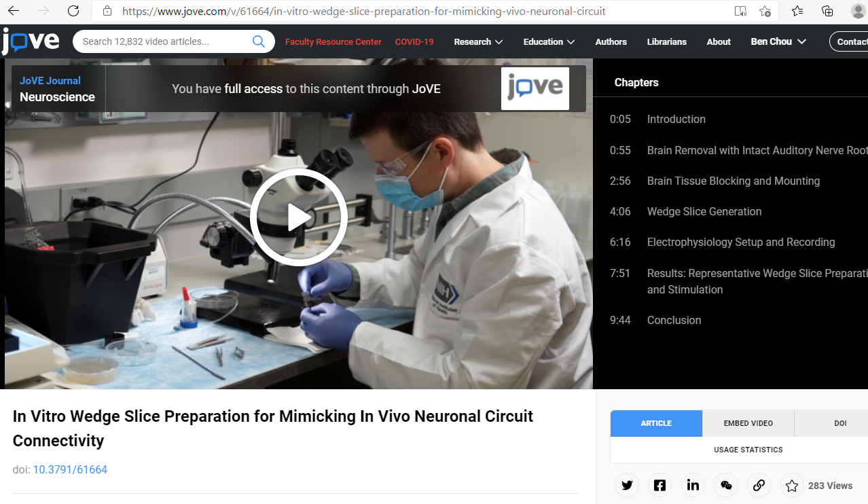Viewport: 868px width, 504px height.
Task: Open the Usage Statistics tab
Action: pyautogui.click(x=748, y=450)
